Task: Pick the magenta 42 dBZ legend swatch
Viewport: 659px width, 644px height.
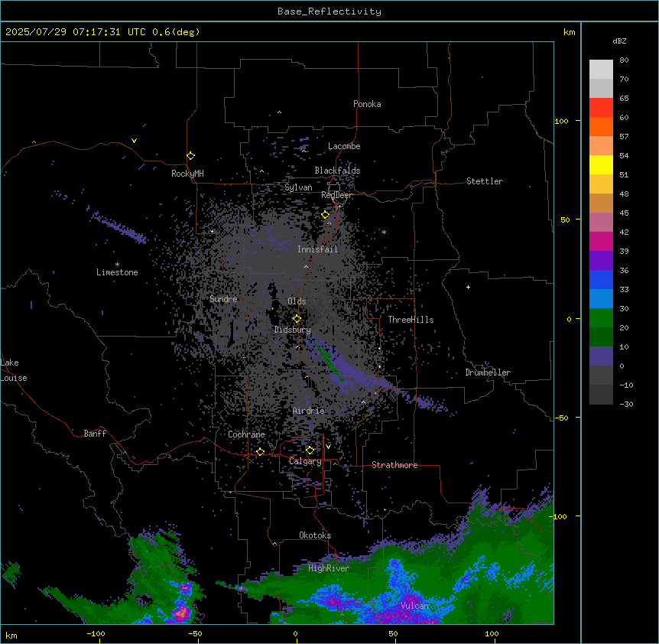Action: coord(601,241)
